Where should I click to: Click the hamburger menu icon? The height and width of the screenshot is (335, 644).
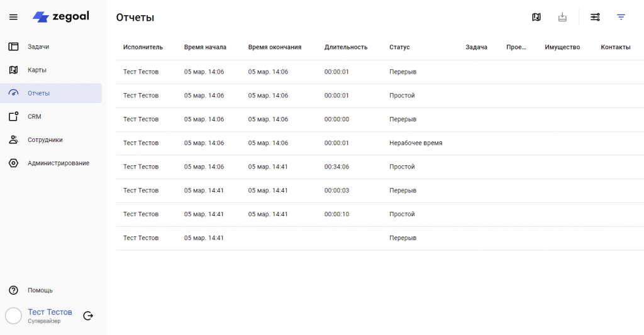point(13,17)
